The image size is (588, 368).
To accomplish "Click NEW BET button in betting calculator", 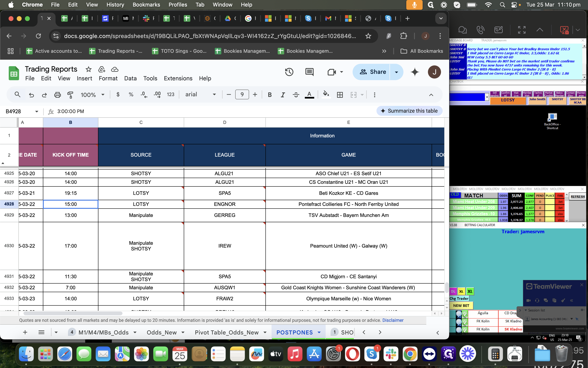I will click(x=461, y=305).
